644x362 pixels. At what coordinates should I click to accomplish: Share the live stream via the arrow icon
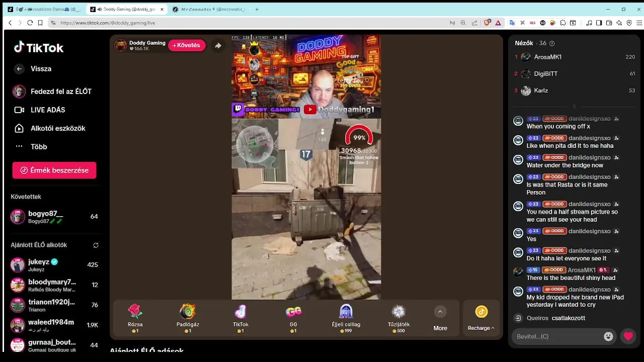(218, 45)
